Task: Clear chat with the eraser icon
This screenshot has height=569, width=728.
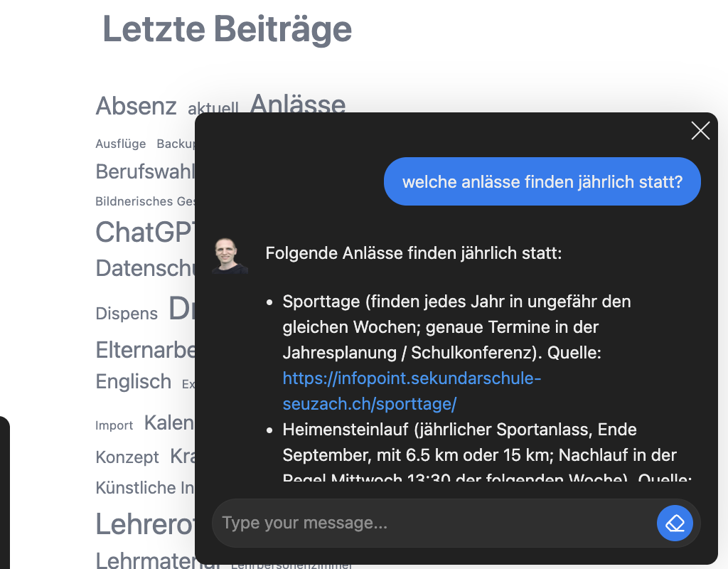Action: click(x=675, y=523)
